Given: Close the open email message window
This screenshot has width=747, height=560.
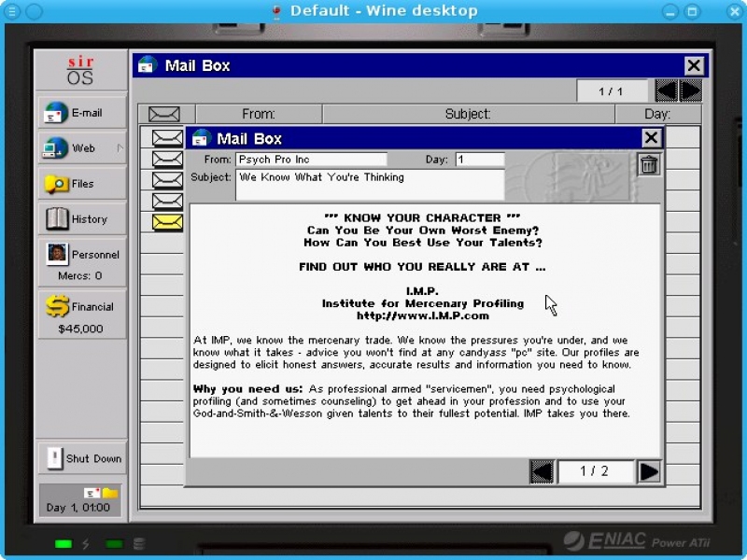Looking at the screenshot, I should (651, 138).
